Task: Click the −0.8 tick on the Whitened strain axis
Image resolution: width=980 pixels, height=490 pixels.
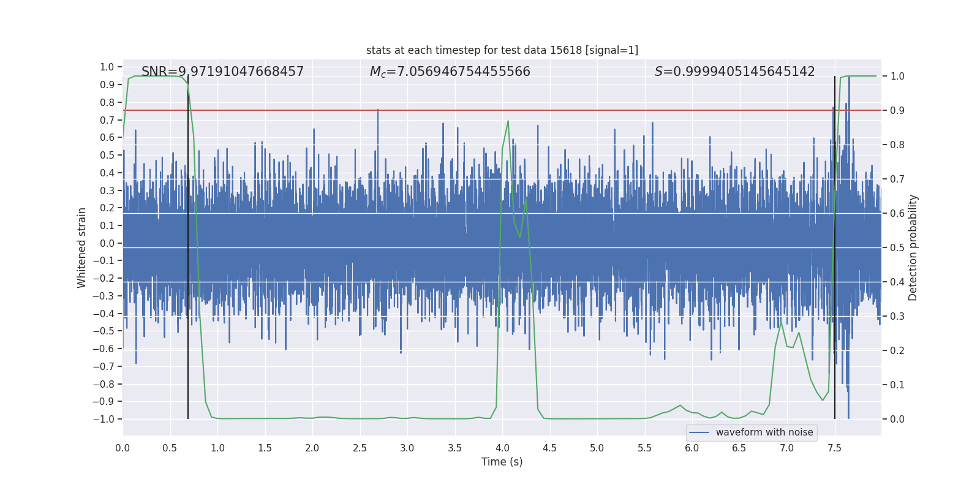Action: [x=104, y=384]
